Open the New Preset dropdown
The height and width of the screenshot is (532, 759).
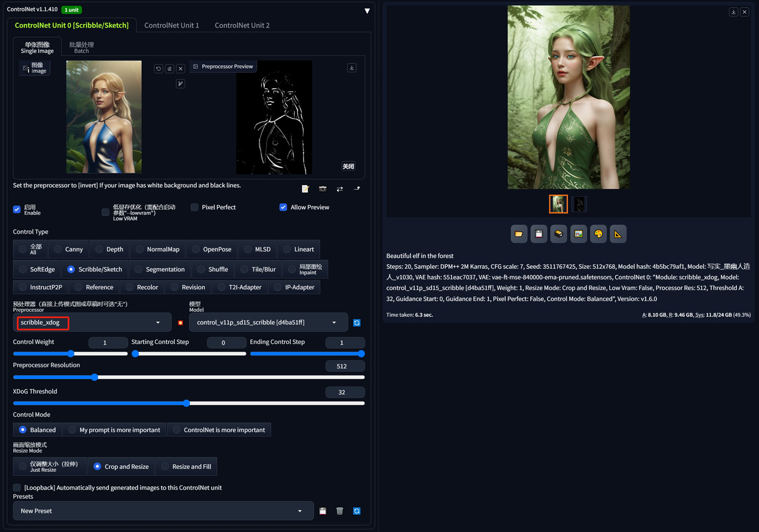pos(163,511)
